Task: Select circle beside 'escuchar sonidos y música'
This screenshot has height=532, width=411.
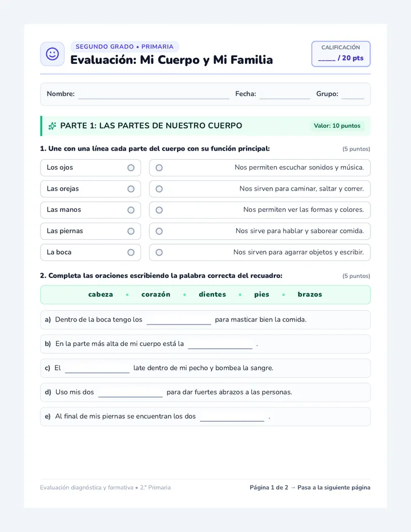Action: click(159, 168)
